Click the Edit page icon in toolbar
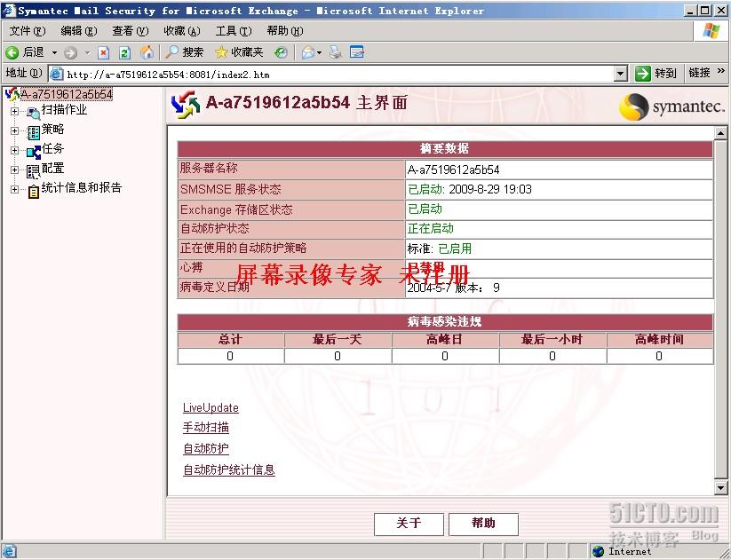The image size is (731, 560). tap(357, 52)
